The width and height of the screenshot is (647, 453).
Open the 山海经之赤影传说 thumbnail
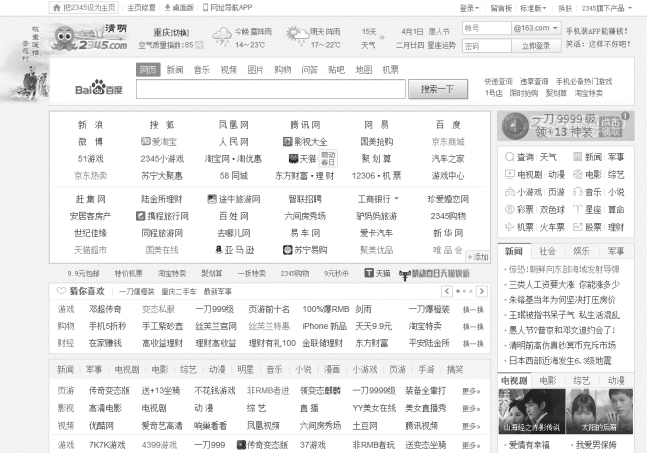coord(532,411)
